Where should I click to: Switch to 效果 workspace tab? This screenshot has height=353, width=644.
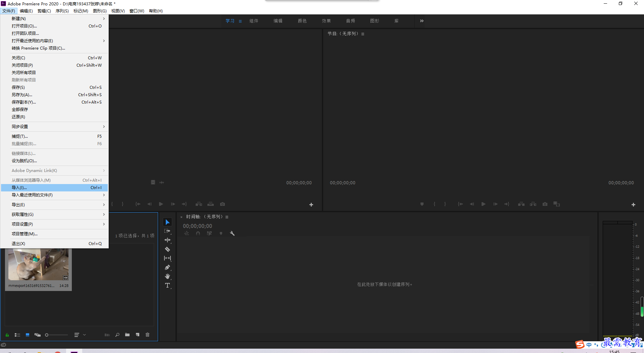pos(326,21)
